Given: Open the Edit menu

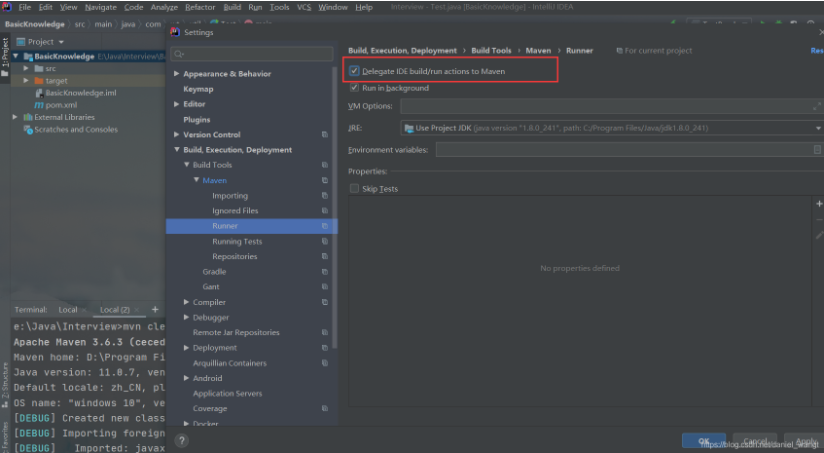Looking at the screenshot, I should point(45,7).
